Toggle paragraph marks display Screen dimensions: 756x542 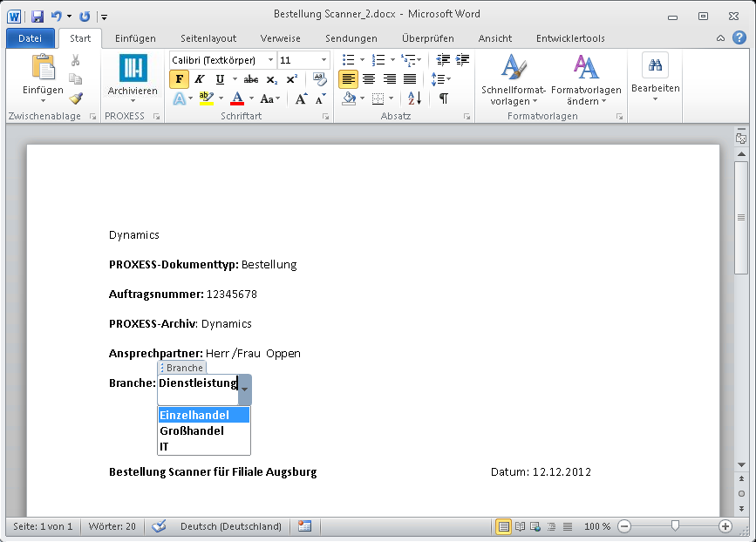[444, 98]
